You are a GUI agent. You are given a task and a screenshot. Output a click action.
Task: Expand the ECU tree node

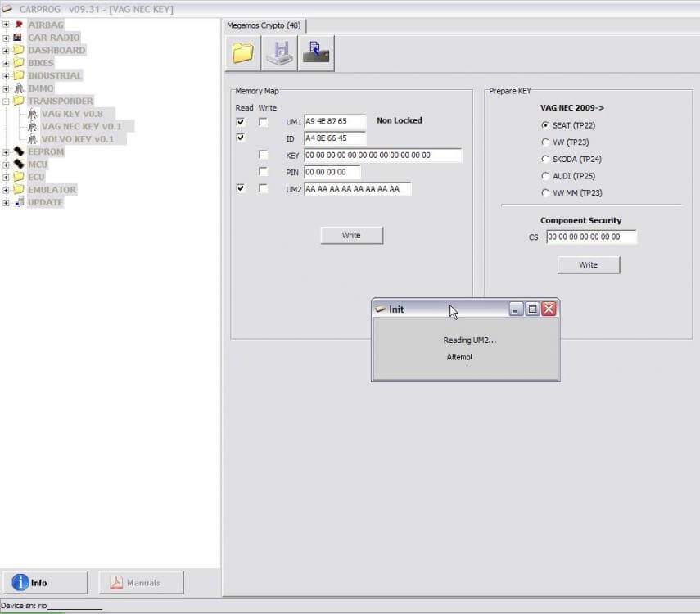tap(6, 178)
